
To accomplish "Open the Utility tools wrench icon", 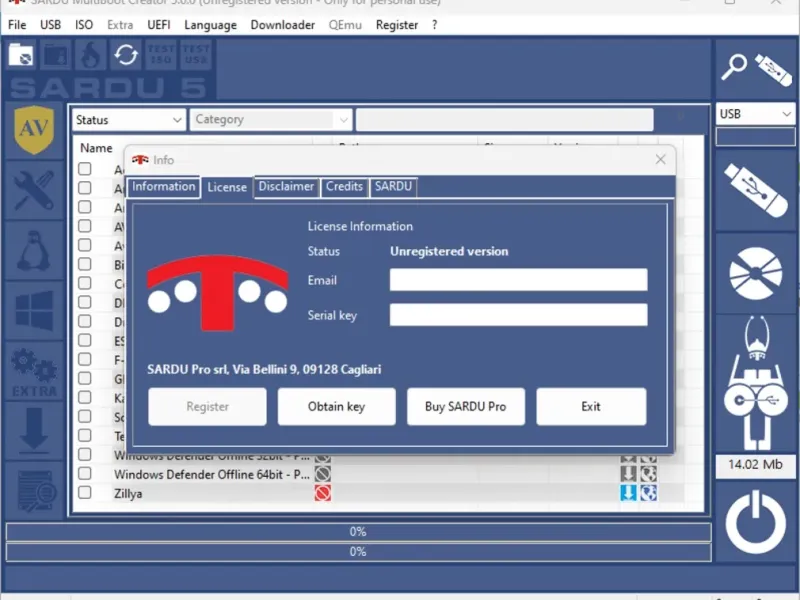I will [x=34, y=191].
